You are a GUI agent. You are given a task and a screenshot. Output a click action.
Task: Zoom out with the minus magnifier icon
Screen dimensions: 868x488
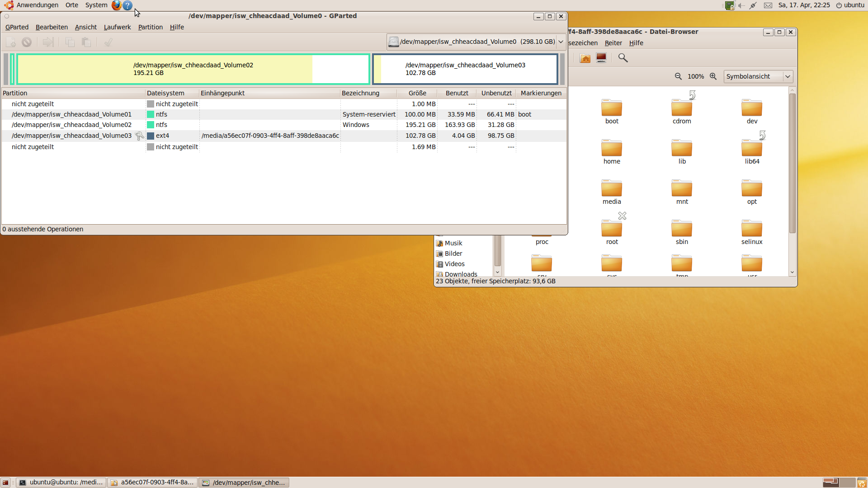point(678,76)
